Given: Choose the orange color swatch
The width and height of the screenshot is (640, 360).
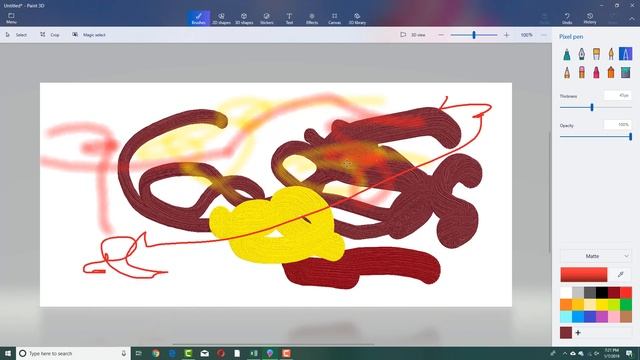Looking at the screenshot, I should [566, 304].
